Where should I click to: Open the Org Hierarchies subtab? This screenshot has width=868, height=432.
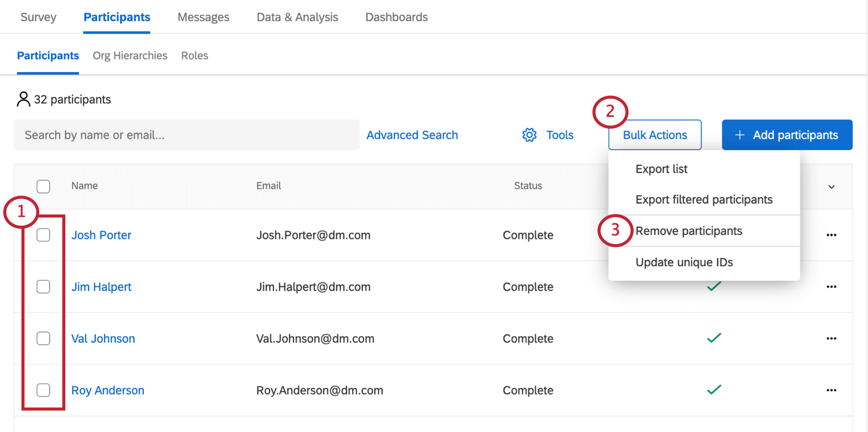point(130,56)
